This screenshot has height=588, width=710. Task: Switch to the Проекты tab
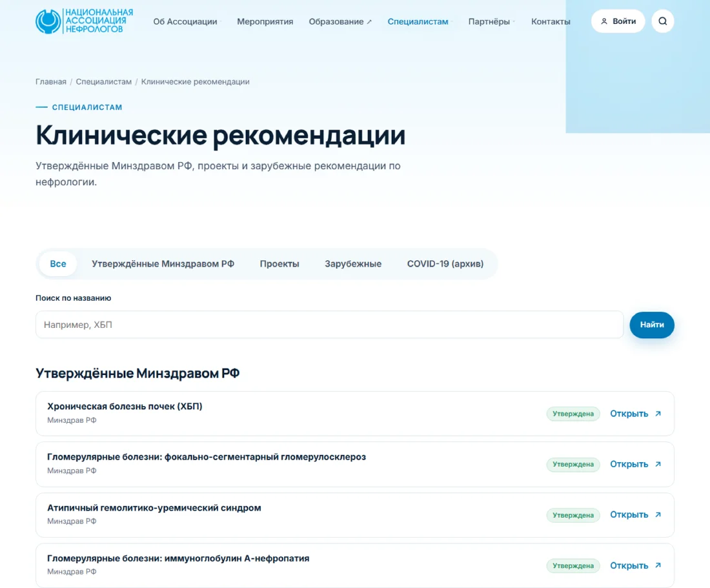(x=279, y=264)
